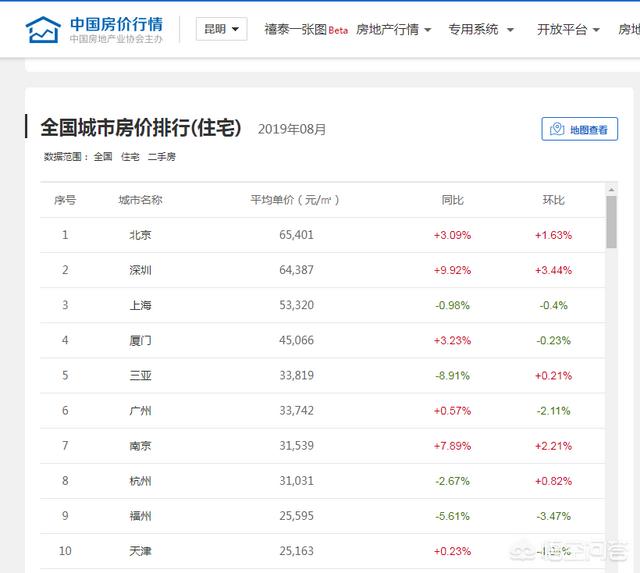Click the 同比 column header
The image size is (640, 573).
coord(452,200)
